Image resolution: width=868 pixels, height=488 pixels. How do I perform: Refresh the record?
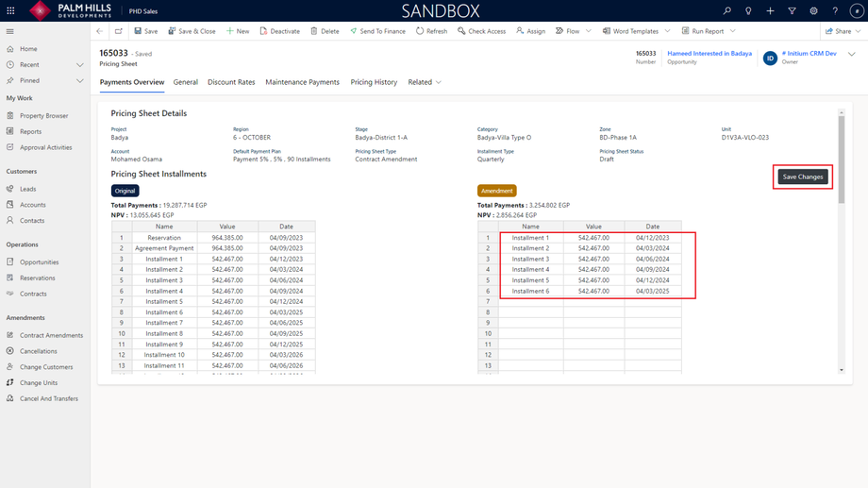[x=431, y=31]
